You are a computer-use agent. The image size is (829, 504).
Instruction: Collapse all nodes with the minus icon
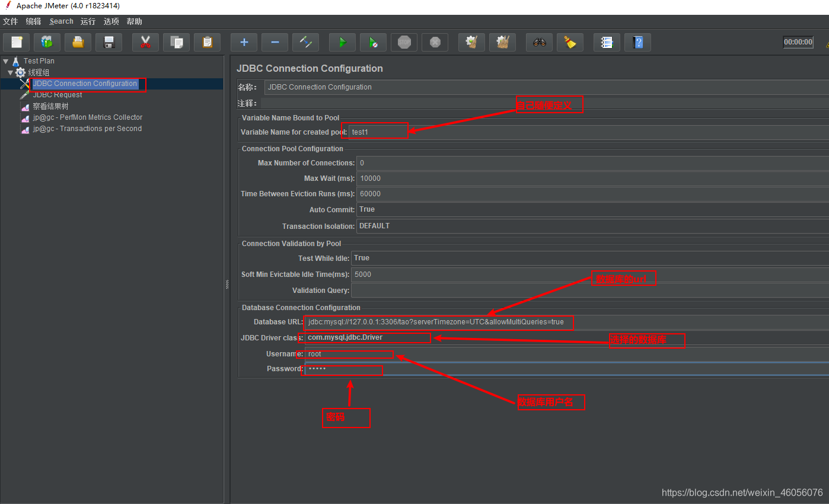(275, 42)
